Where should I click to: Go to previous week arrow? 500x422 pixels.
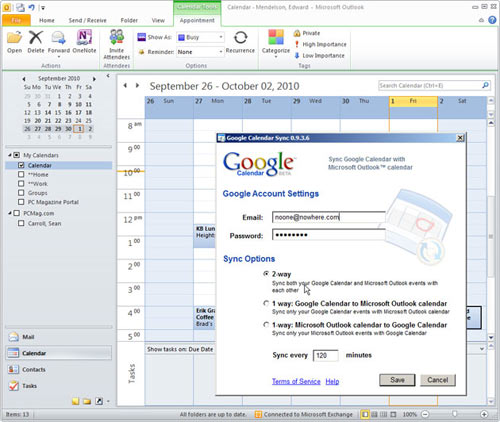125,86
